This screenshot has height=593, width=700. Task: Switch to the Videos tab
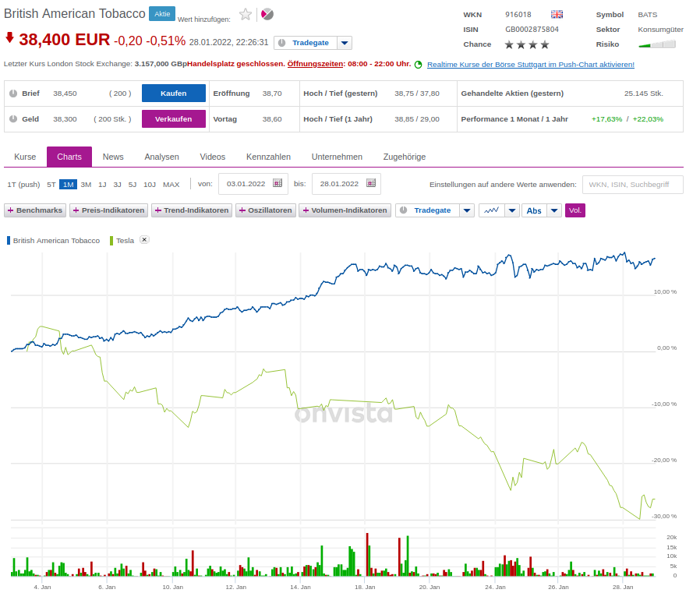pos(213,157)
